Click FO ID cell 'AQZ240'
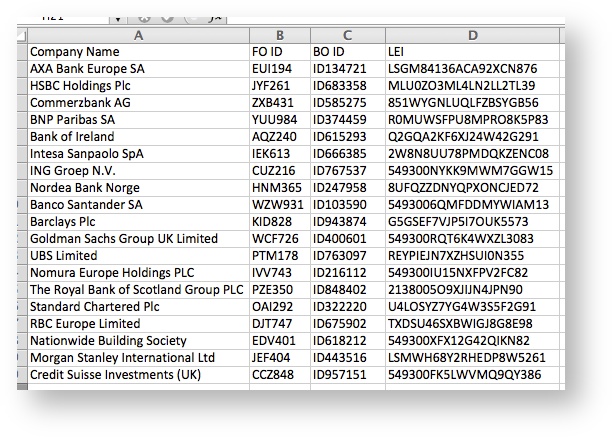Image resolution: width=613 pixels, height=438 pixels. click(x=280, y=137)
